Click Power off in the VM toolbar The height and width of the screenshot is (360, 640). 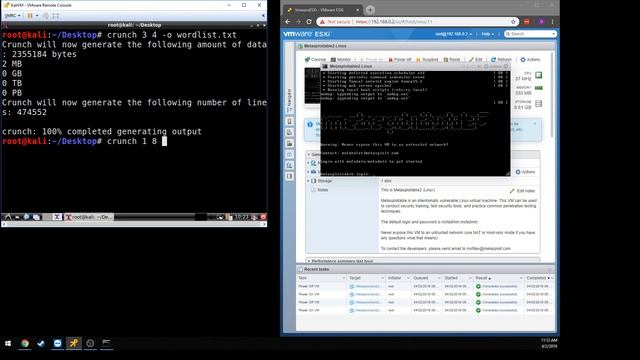coord(400,60)
